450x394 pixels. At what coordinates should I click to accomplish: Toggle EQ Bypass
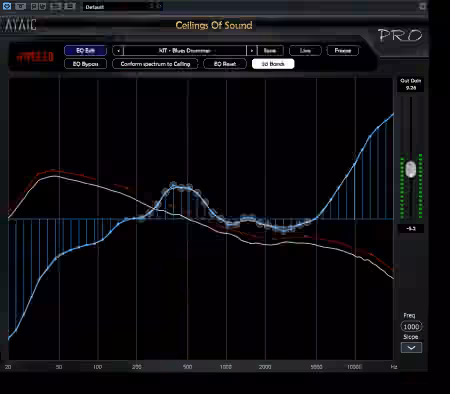click(x=85, y=64)
